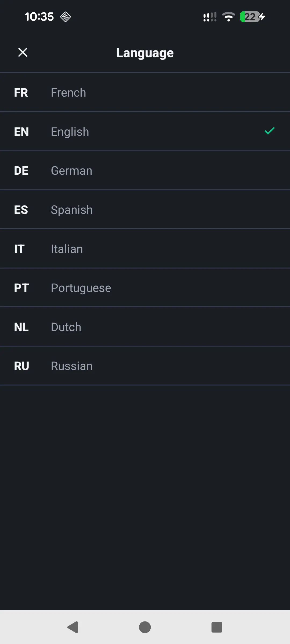This screenshot has height=644, width=290.
Task: Choose German from the language list
Action: coord(145,170)
